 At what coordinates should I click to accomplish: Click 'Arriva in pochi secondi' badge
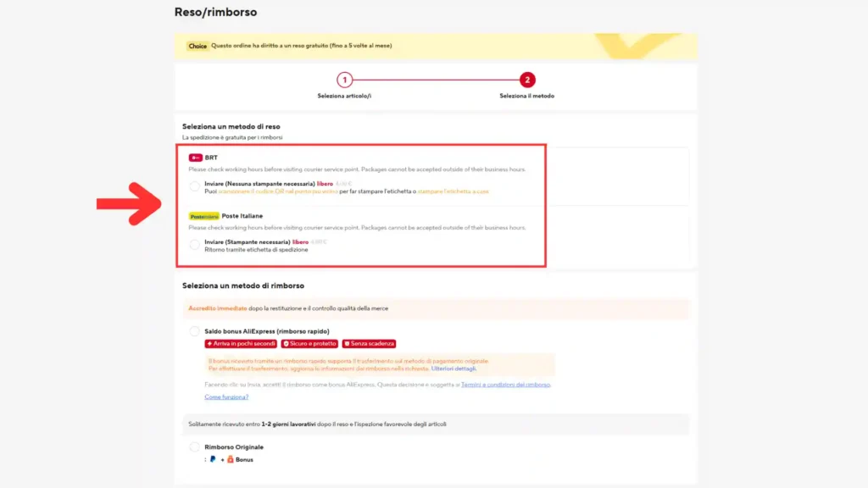point(241,344)
